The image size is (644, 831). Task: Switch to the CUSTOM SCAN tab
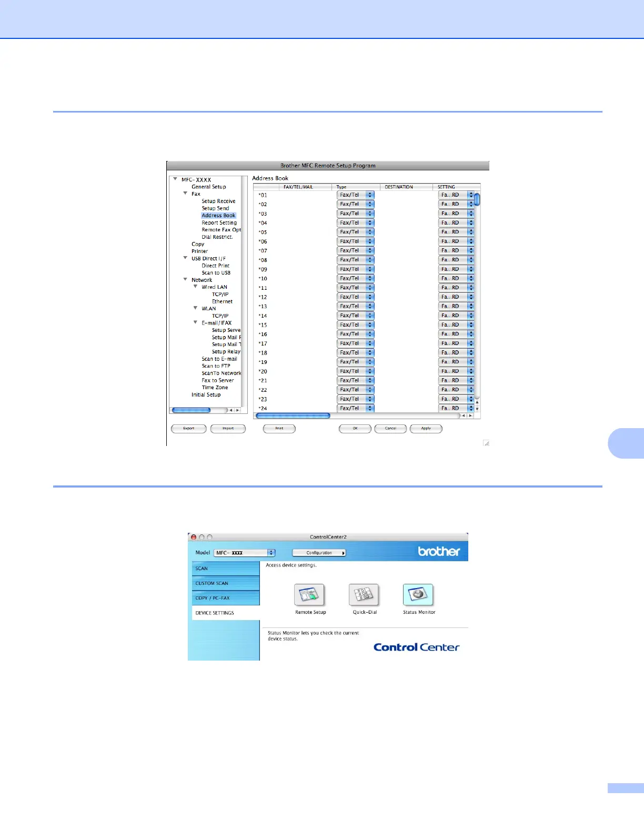(x=226, y=583)
